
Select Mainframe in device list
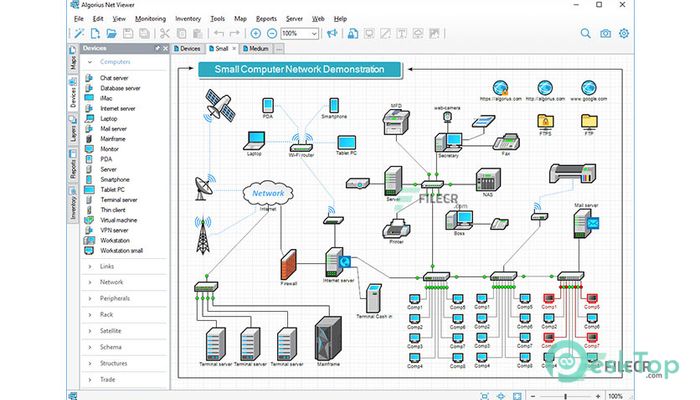[x=112, y=139]
